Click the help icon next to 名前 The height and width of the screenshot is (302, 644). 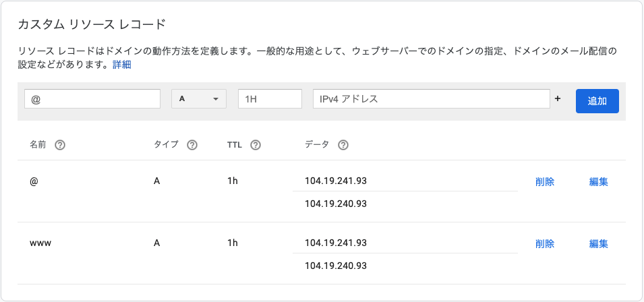pyautogui.click(x=59, y=145)
